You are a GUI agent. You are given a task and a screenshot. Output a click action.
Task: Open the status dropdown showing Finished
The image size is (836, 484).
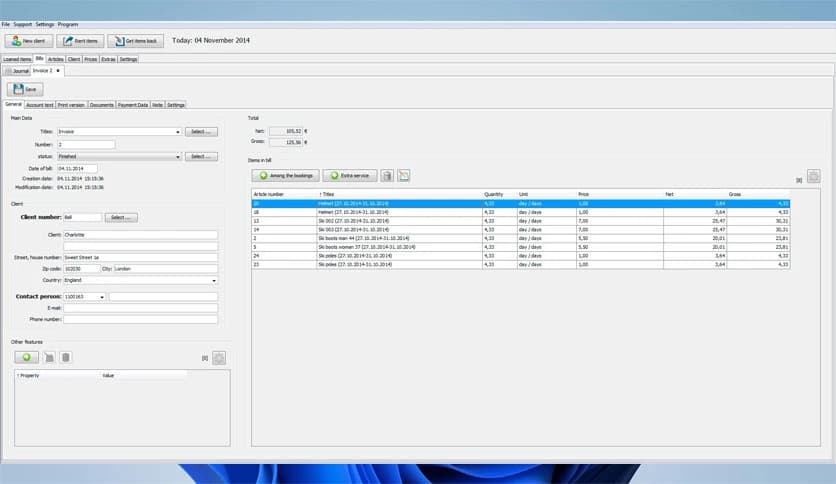177,157
